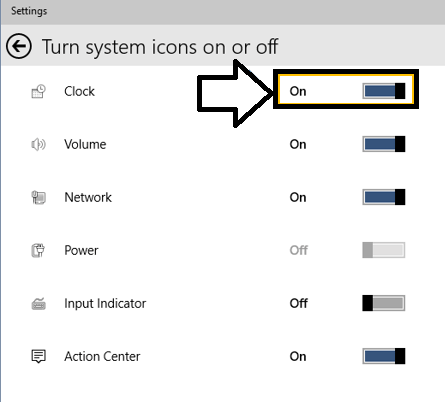This screenshot has height=402, width=445.
Task: Click the Input Indicator label
Action: click(105, 304)
